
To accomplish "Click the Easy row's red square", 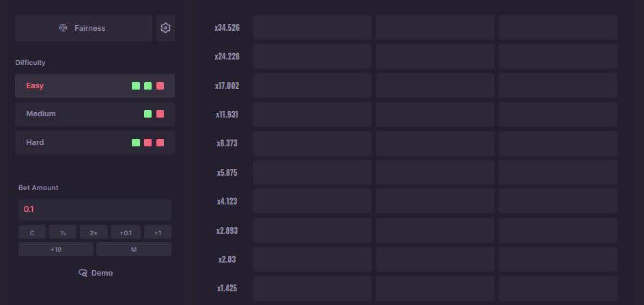I will [160, 85].
